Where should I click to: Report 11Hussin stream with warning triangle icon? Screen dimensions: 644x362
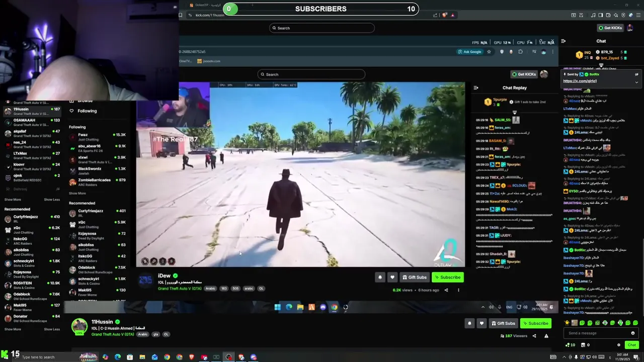(x=546, y=336)
